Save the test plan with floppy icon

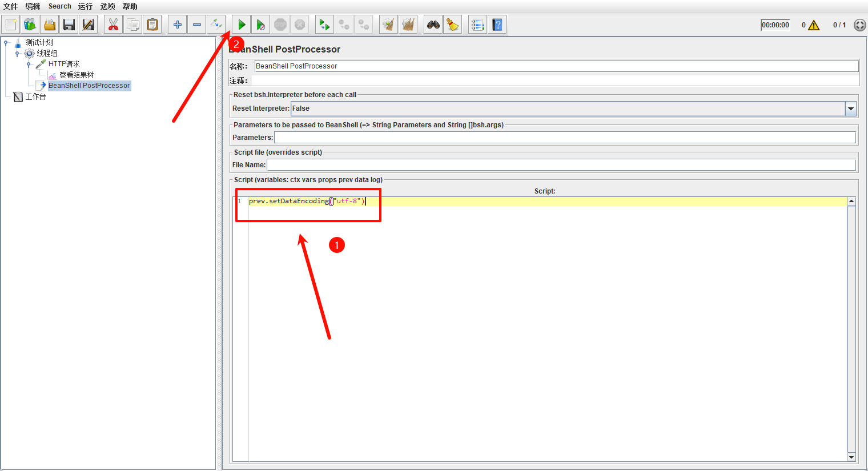click(69, 25)
